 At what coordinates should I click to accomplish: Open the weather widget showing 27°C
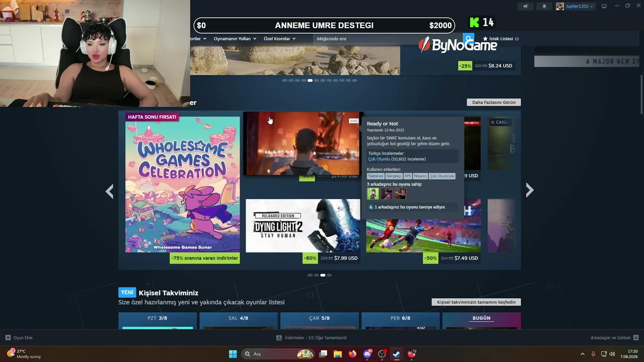pos(24,354)
